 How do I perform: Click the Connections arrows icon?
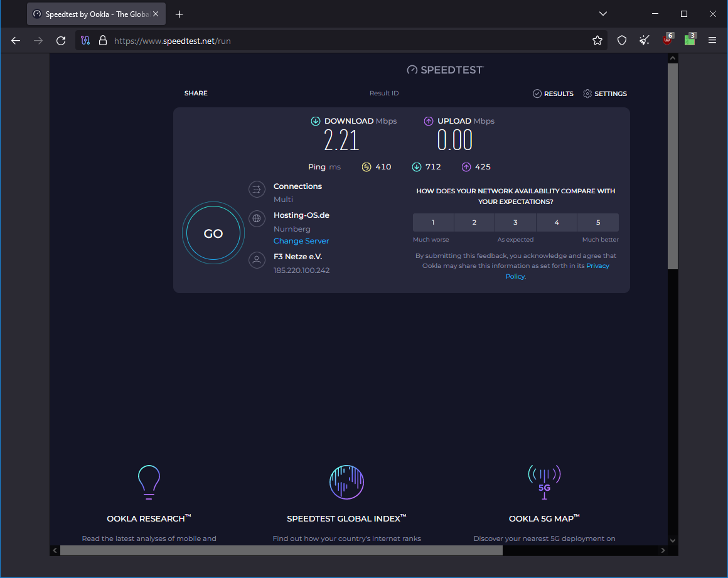point(257,189)
